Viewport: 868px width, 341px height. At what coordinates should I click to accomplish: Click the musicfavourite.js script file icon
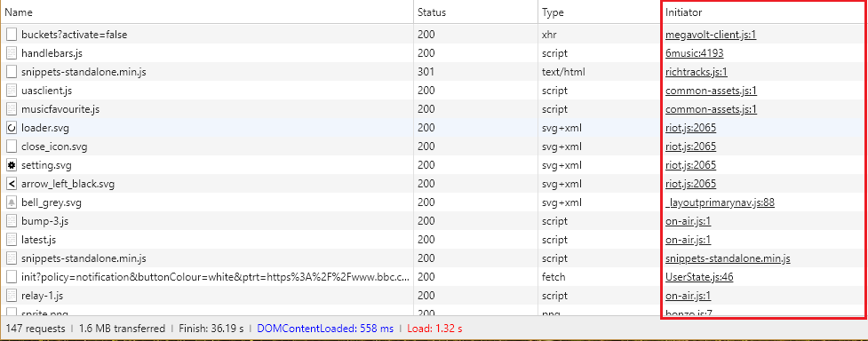tap(11, 109)
